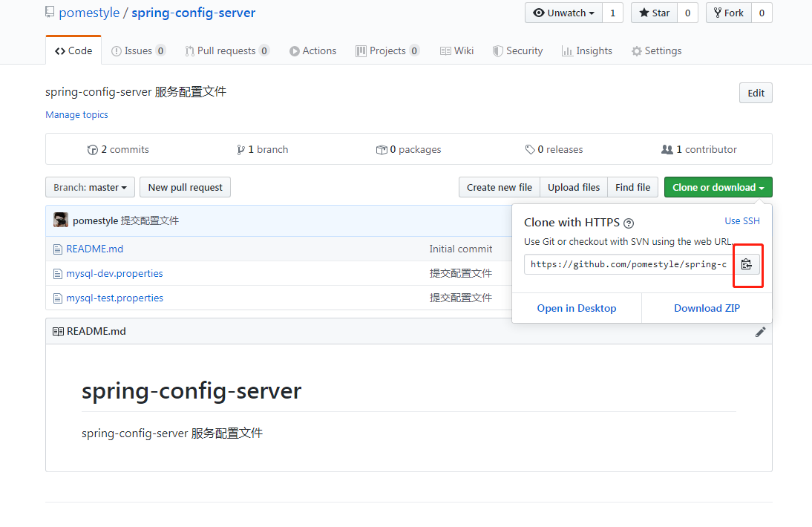The height and width of the screenshot is (527, 812).
Task: Fork the repository
Action: [729, 13]
